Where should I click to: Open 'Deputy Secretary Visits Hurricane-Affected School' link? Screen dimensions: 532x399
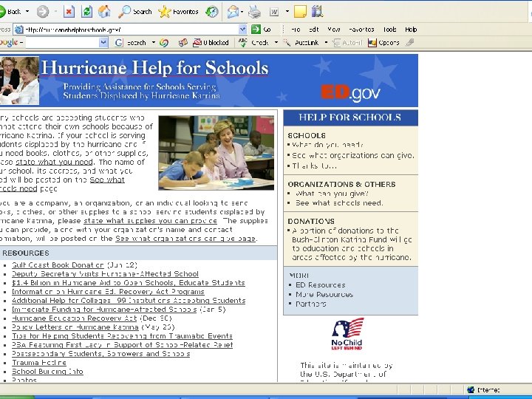click(x=105, y=274)
